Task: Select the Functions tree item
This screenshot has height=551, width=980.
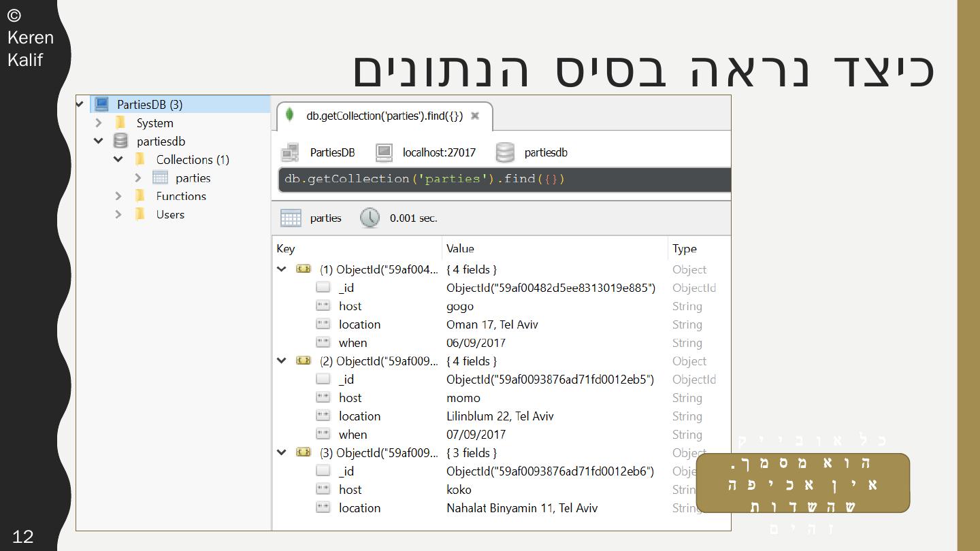Action: 181,196
